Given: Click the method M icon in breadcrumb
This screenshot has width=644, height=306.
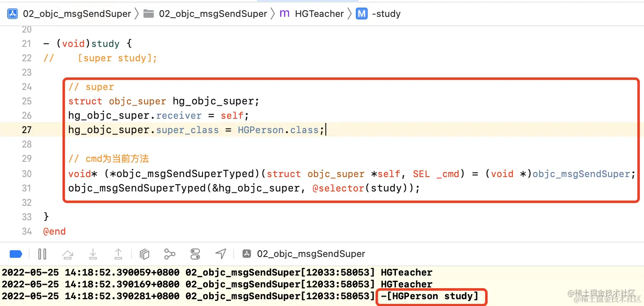Looking at the screenshot, I should tap(361, 14).
